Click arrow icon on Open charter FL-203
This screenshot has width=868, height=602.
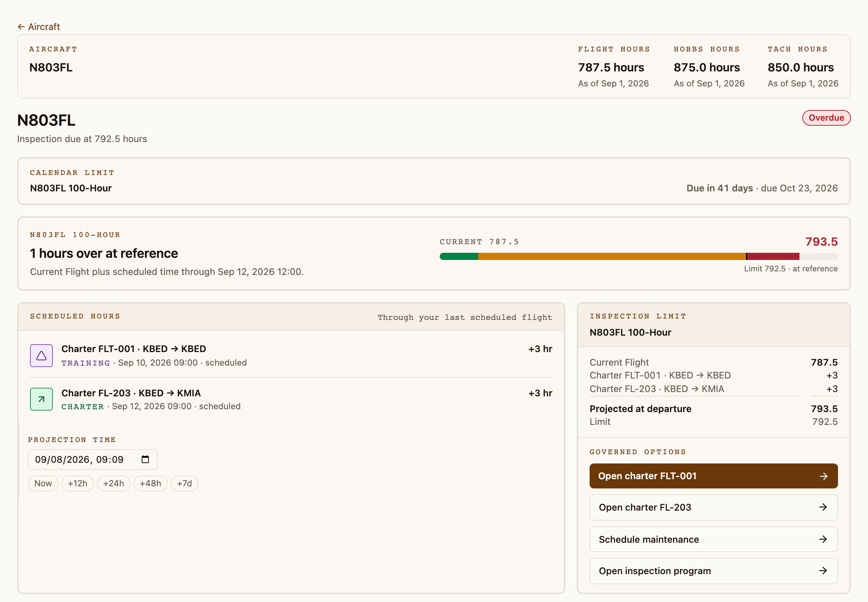click(x=823, y=507)
